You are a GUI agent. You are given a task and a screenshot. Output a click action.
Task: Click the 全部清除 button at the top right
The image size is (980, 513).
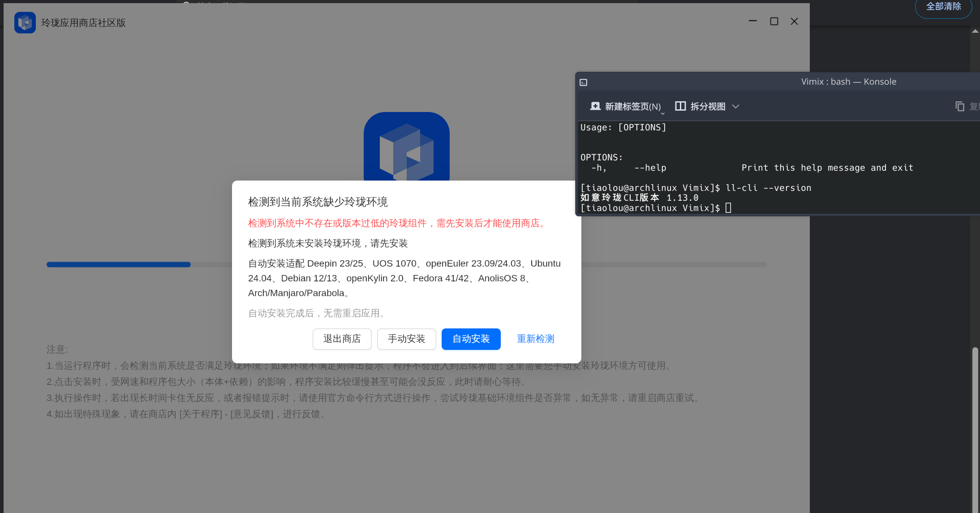click(944, 7)
